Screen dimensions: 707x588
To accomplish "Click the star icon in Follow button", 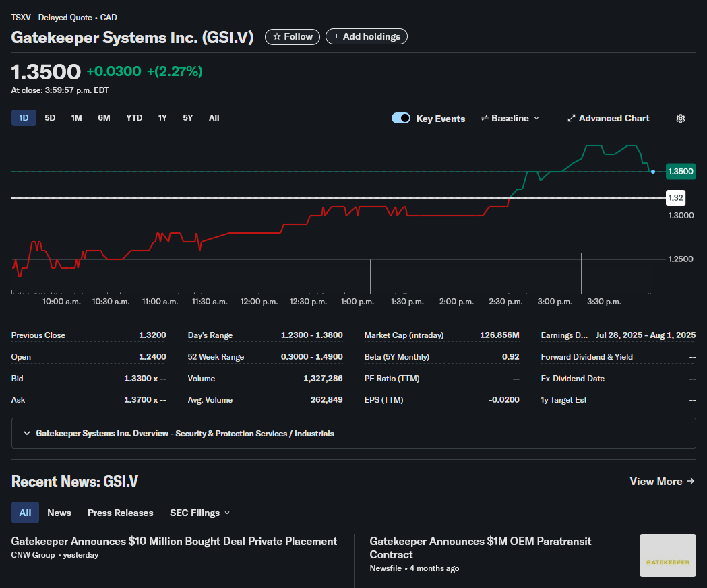I will 277,36.
